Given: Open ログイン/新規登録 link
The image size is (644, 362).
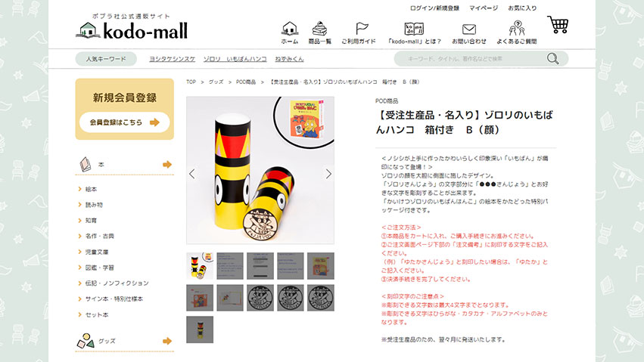Looking at the screenshot, I should pyautogui.click(x=434, y=8).
